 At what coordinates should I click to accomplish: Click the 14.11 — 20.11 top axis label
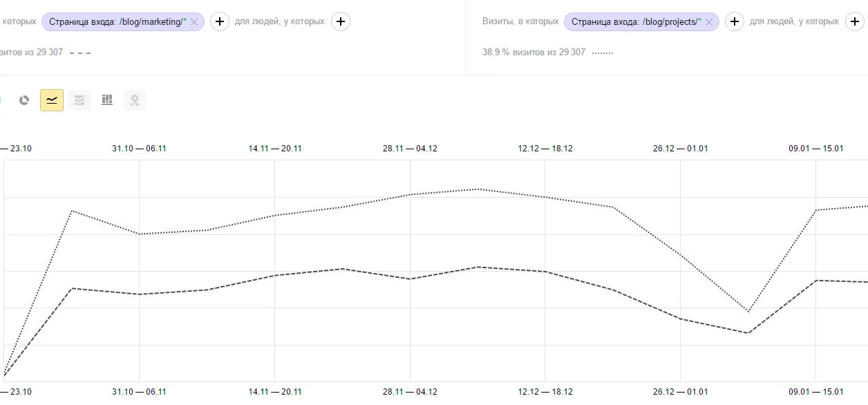275,149
